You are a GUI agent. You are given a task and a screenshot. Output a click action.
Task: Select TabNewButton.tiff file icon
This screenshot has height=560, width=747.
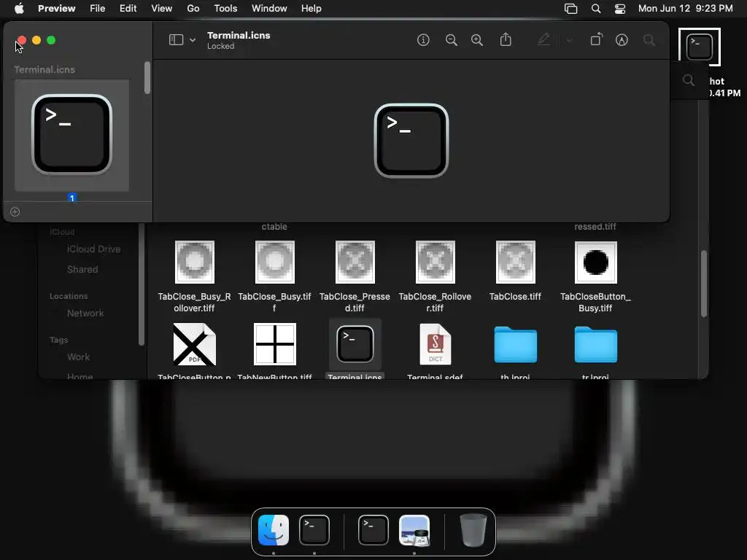point(274,344)
